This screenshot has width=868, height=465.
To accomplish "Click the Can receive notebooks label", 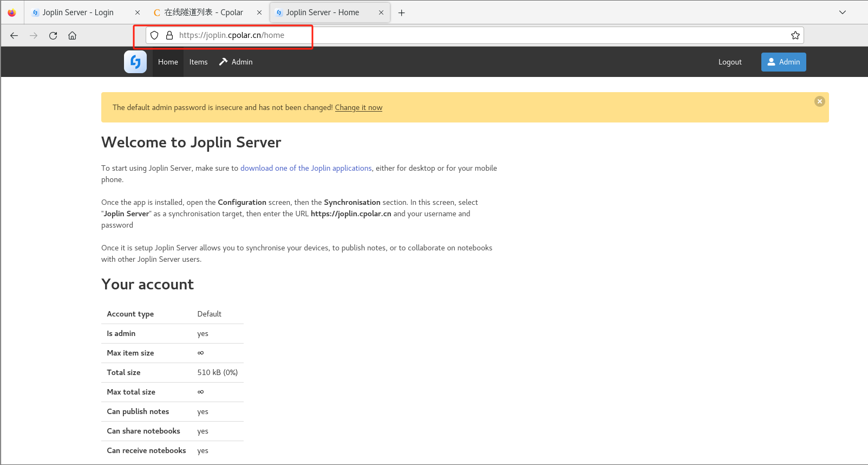I will pos(146,450).
